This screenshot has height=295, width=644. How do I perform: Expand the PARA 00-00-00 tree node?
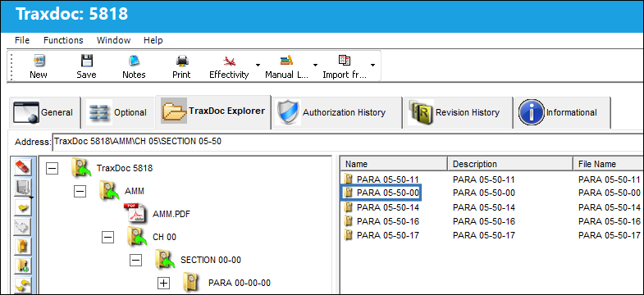(x=164, y=283)
